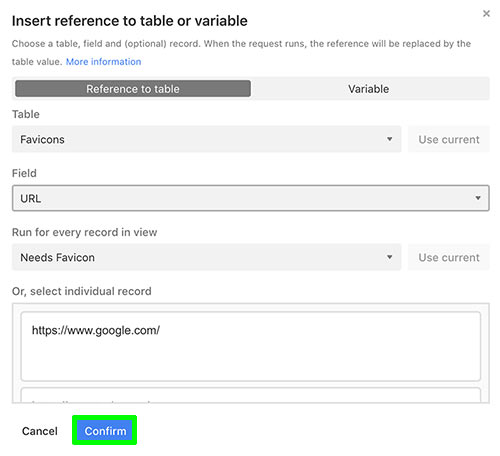Close the insert reference dialog

point(486,14)
